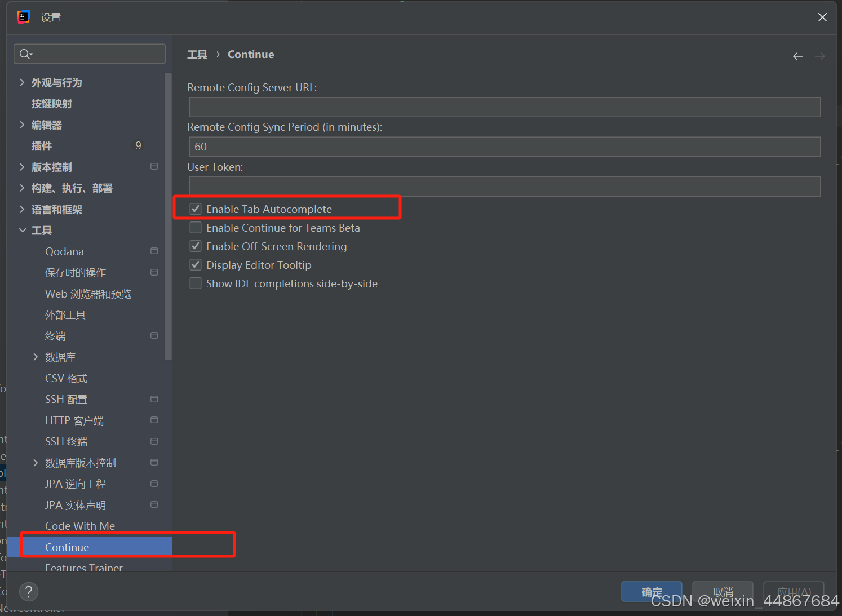Screen dimensions: 842x616
Task: Click 工具 breadcrumb link
Action: pyautogui.click(x=197, y=55)
